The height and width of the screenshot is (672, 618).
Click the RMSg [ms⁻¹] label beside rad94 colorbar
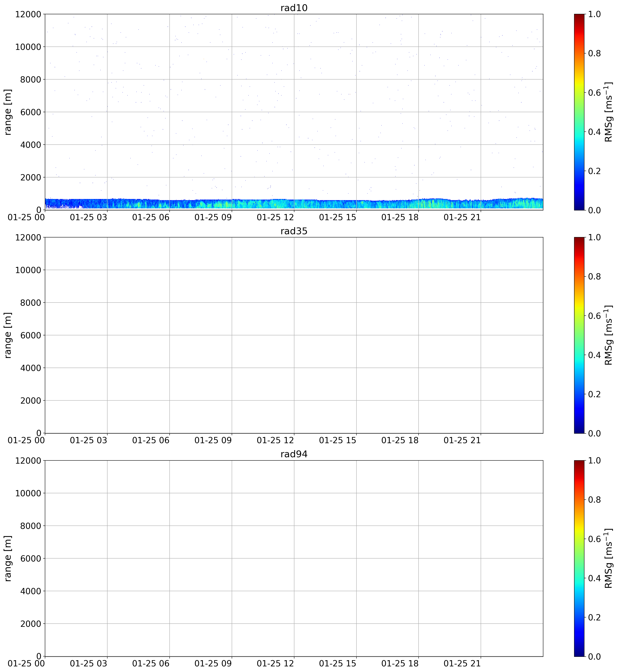click(x=609, y=558)
